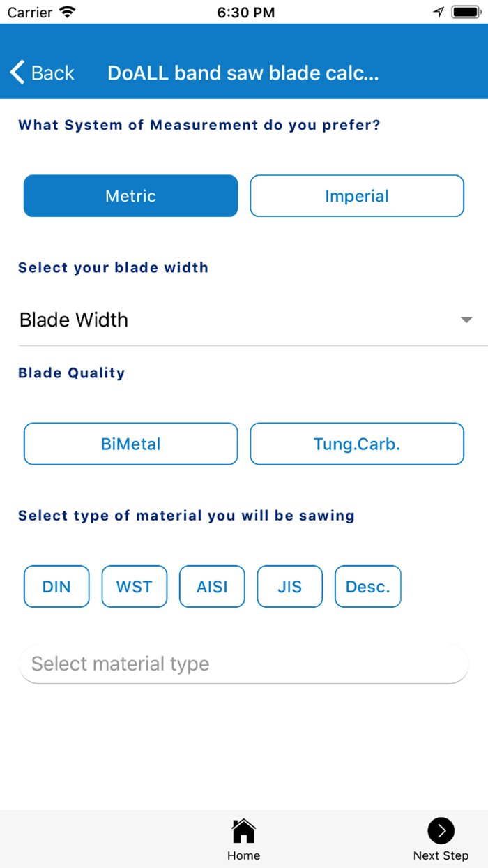This screenshot has width=488, height=868.
Task: Choose Tung.Carb. blade quality
Action: point(357,444)
